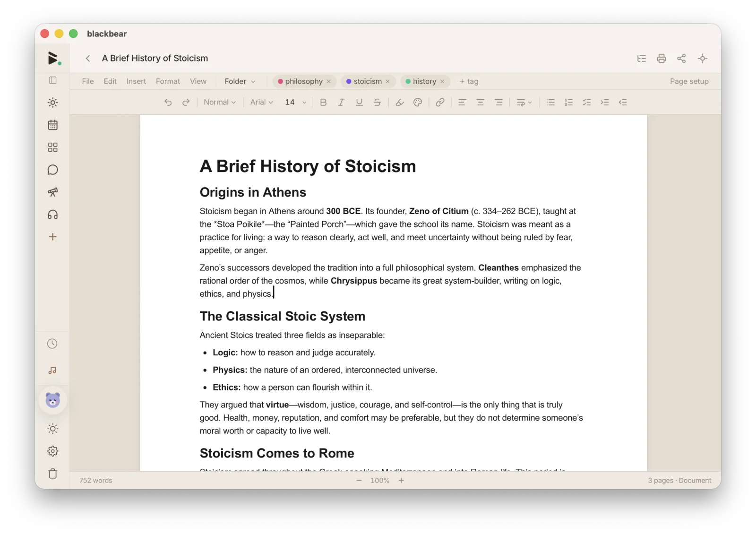Zoom in with plus button

click(x=401, y=480)
